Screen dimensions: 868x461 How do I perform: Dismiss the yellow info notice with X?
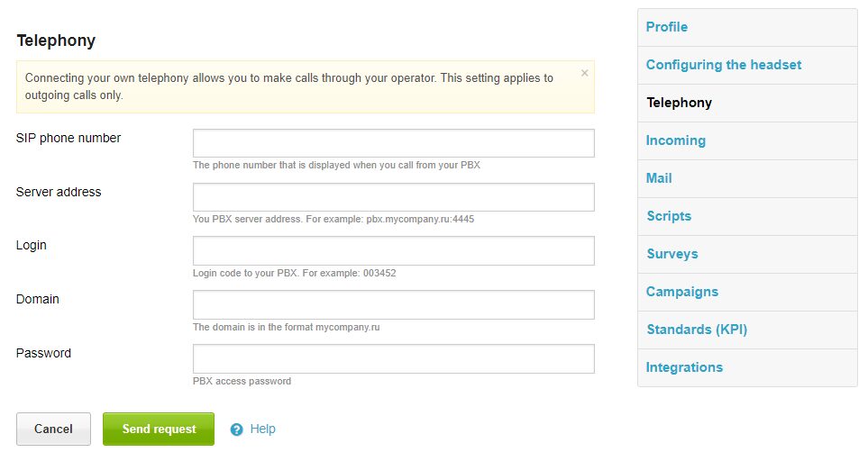[x=584, y=73]
